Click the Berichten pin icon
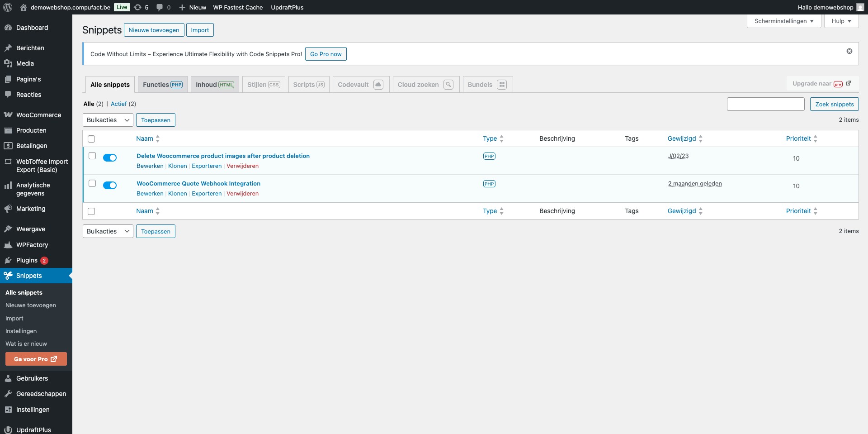868x434 pixels. [x=8, y=48]
